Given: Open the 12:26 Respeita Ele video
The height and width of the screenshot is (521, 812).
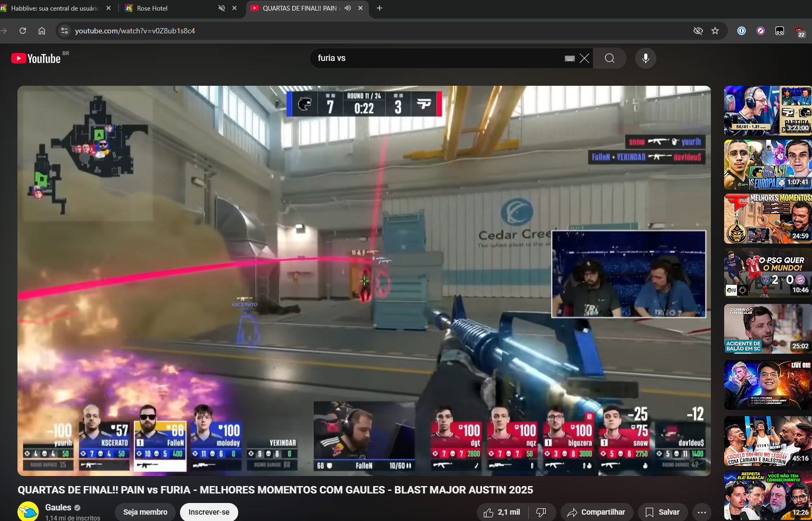Looking at the screenshot, I should click(x=768, y=496).
